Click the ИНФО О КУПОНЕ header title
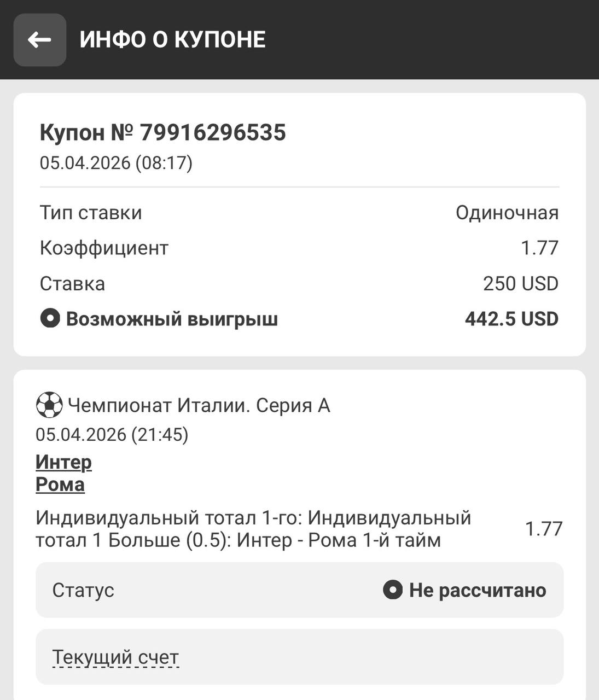Screen dimensions: 599x700 click(173, 40)
